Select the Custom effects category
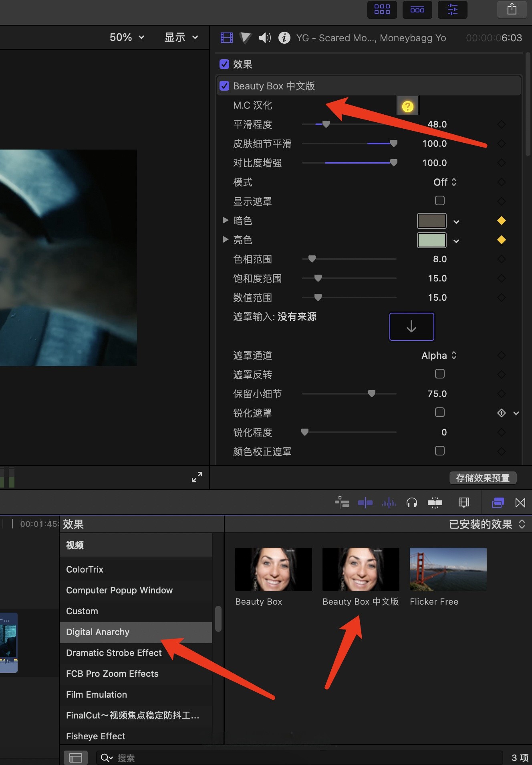The width and height of the screenshot is (532, 765). (136, 611)
